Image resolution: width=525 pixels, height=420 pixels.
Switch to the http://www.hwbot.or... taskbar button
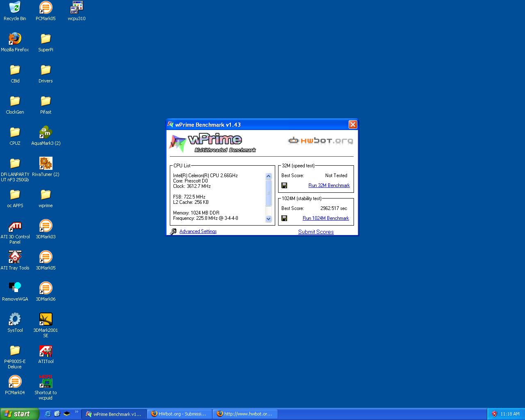245,414
